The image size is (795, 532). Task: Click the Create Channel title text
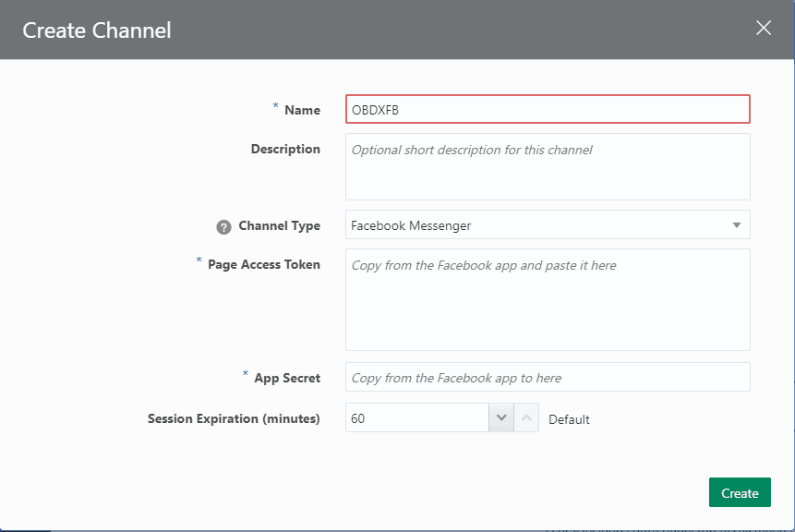pyautogui.click(x=96, y=30)
